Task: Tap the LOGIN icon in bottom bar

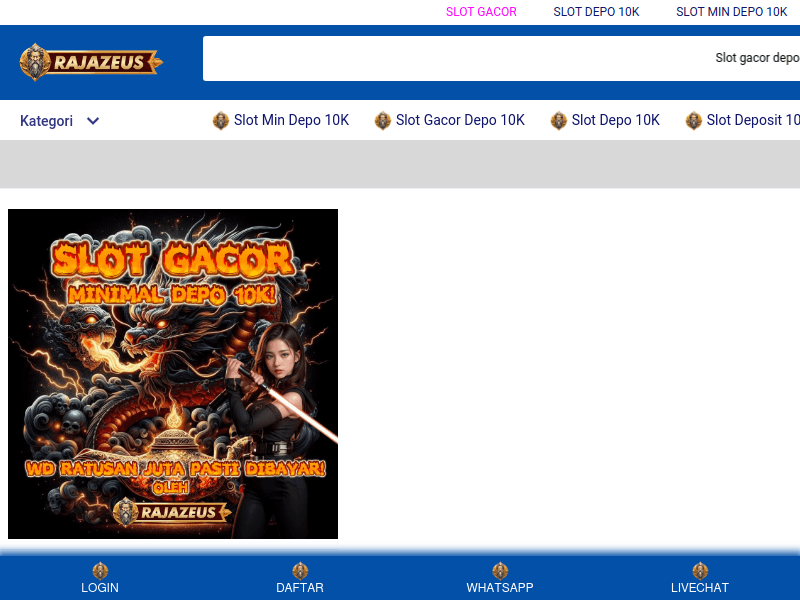Action: point(100,571)
